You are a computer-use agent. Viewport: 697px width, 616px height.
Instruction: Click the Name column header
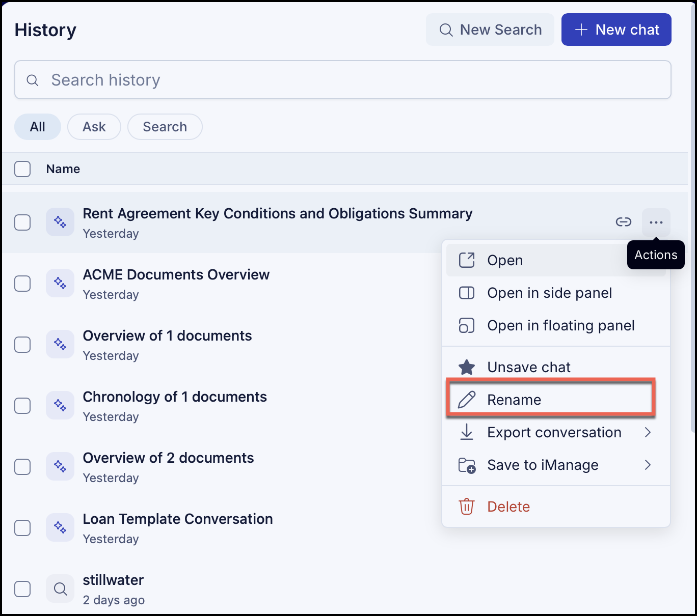[63, 169]
